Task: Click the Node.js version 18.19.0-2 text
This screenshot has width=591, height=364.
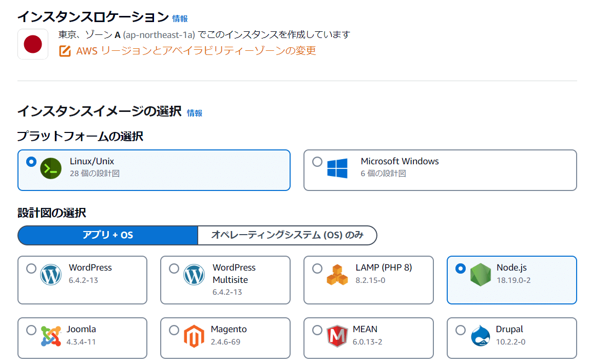Action: click(513, 280)
